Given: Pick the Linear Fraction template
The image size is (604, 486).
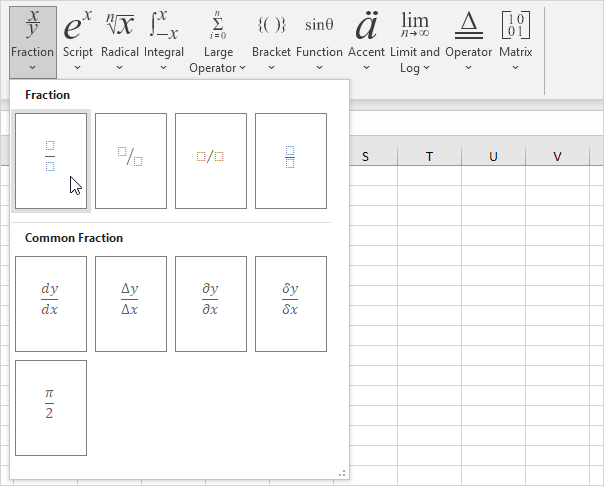Looking at the screenshot, I should [x=211, y=160].
